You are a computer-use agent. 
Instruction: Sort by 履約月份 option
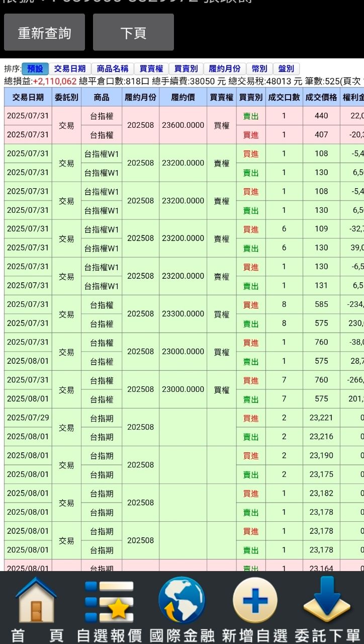point(225,69)
